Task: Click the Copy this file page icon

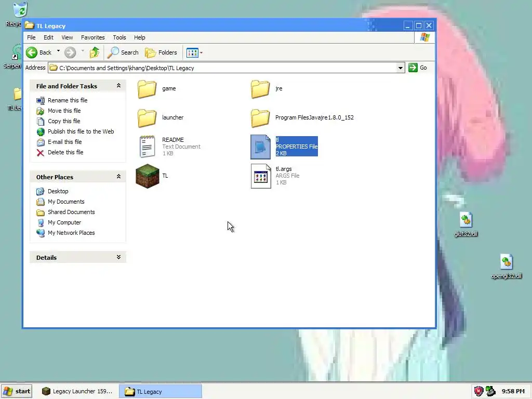Action: [41, 122]
